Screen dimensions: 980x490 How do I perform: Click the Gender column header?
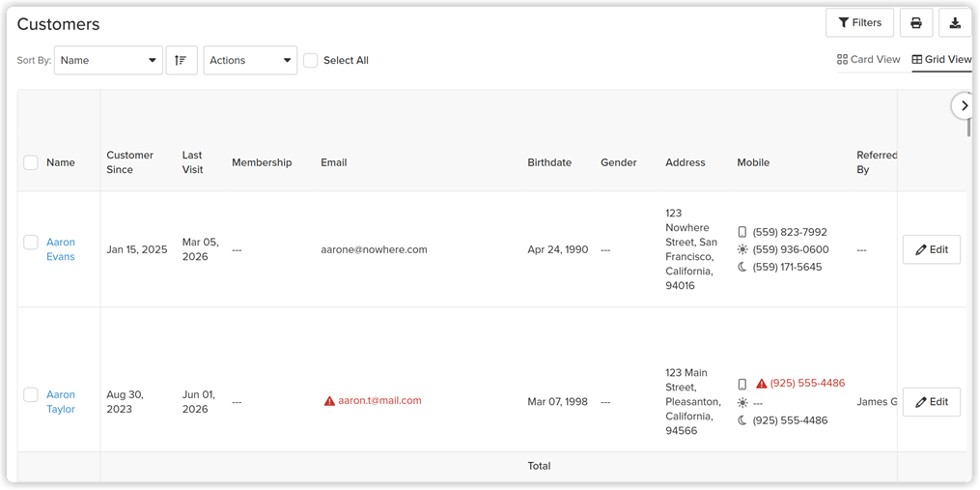(619, 162)
